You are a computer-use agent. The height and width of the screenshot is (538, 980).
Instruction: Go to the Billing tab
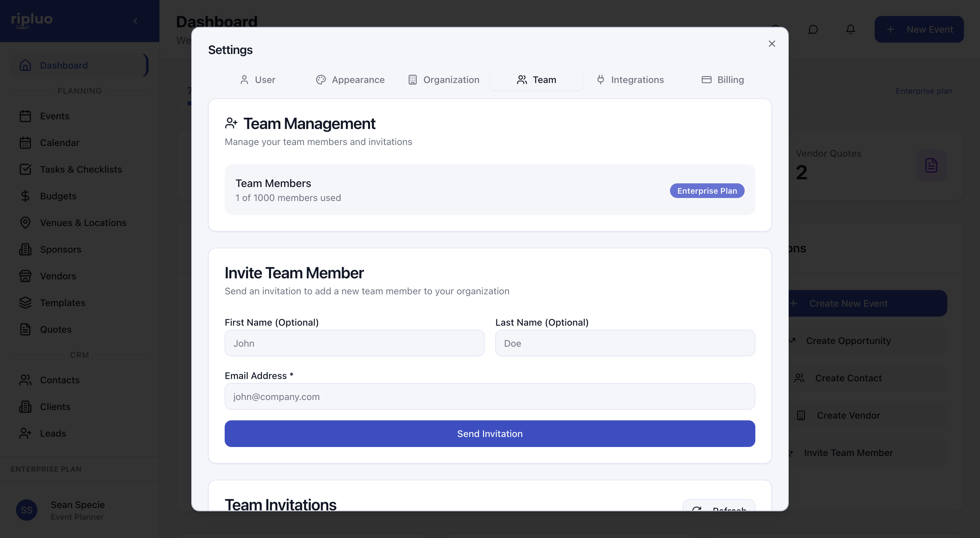click(722, 80)
